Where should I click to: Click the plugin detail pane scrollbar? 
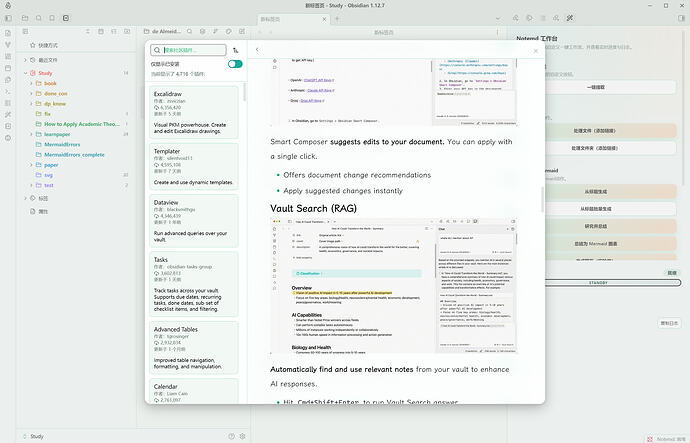[x=542, y=199]
